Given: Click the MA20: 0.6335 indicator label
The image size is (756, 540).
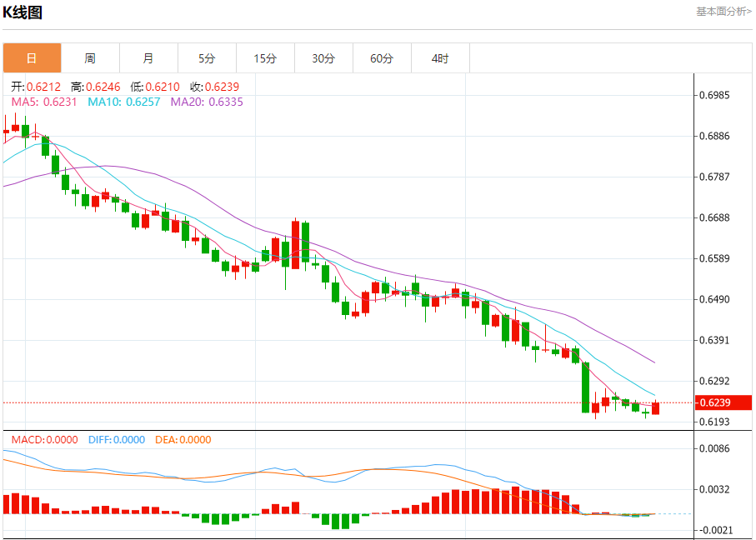Looking at the screenshot, I should [207, 102].
